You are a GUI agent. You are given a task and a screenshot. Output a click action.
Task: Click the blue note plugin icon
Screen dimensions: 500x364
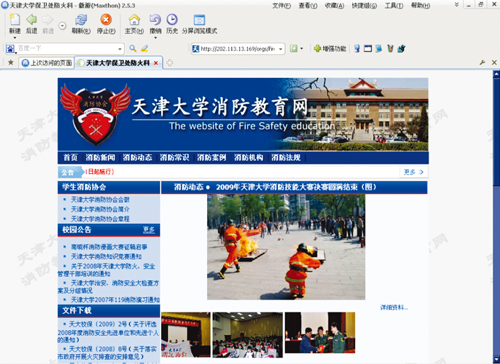coord(379,49)
